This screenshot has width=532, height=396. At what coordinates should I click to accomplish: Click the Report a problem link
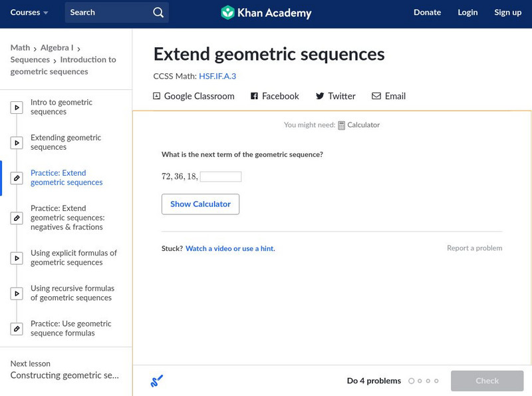[474, 248]
